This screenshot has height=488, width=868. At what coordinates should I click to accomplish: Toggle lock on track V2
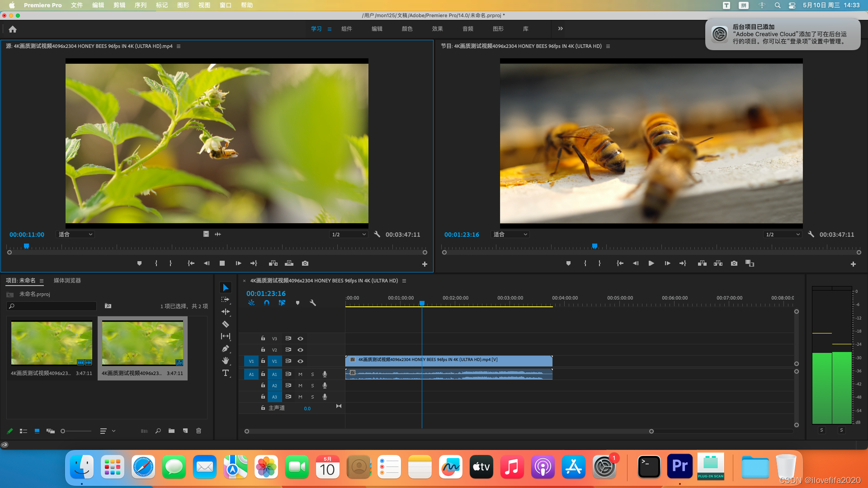click(x=263, y=350)
